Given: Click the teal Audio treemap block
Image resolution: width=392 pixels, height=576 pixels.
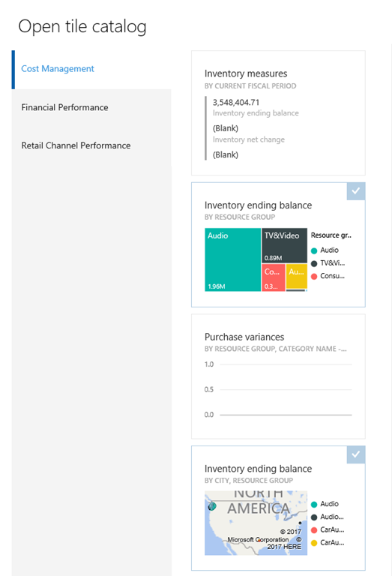Looking at the screenshot, I should 232,259.
